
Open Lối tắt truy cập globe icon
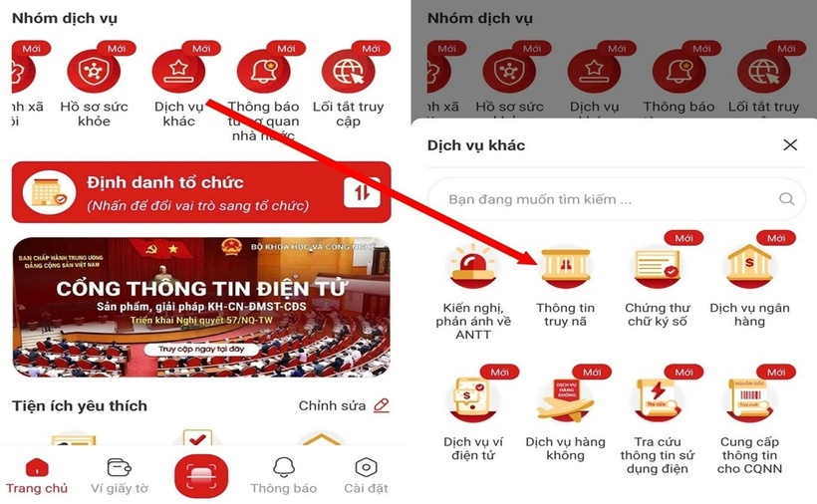(348, 71)
